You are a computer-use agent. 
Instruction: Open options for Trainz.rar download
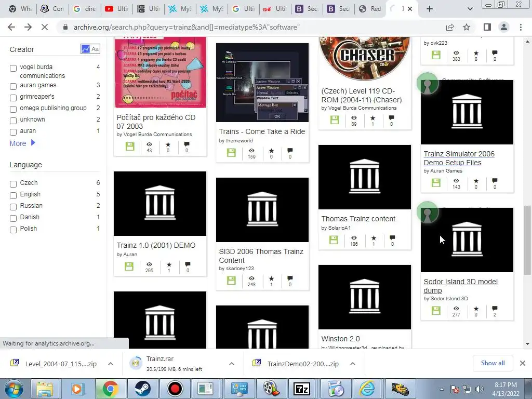(x=231, y=364)
